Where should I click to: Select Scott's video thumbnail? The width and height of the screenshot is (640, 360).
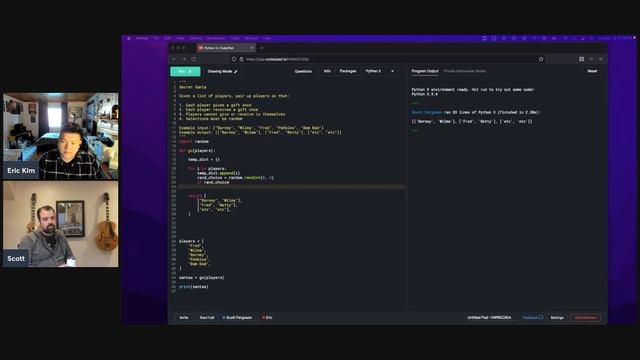coord(61,224)
